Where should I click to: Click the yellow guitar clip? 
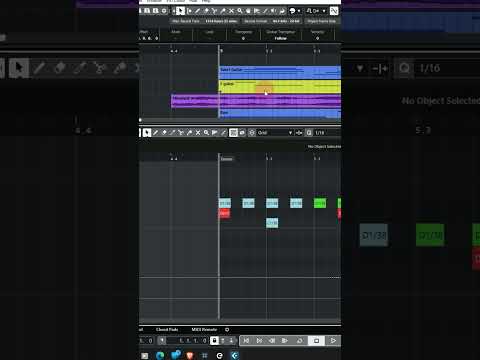(x=280, y=86)
